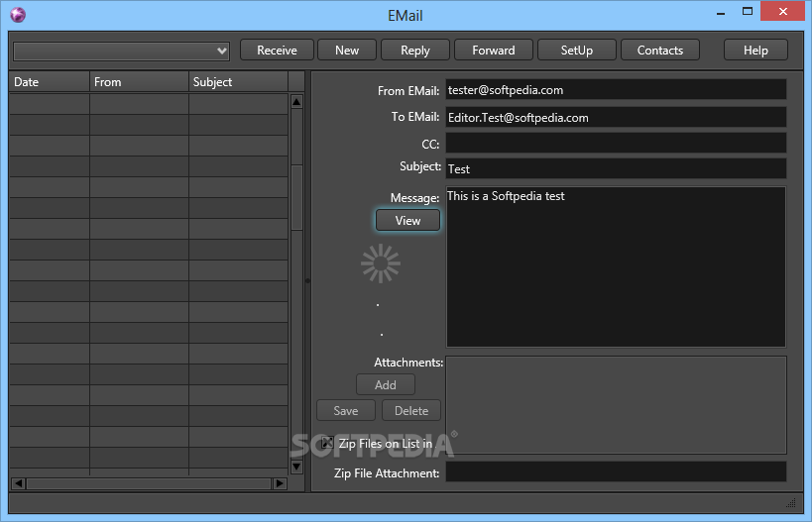Viewport: 812px width, 522px height.
Task: Open the SetUp dialog
Action: point(576,51)
